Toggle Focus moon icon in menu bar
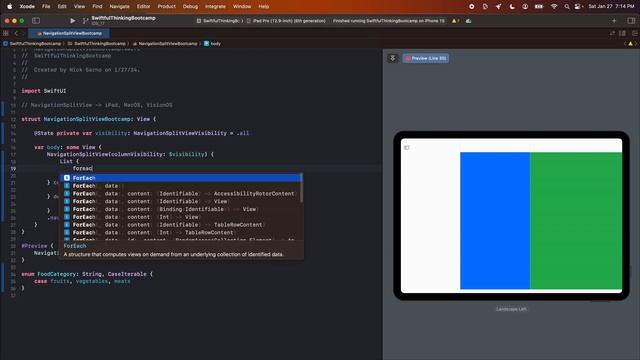This screenshot has width=640, height=360. click(x=512, y=7)
